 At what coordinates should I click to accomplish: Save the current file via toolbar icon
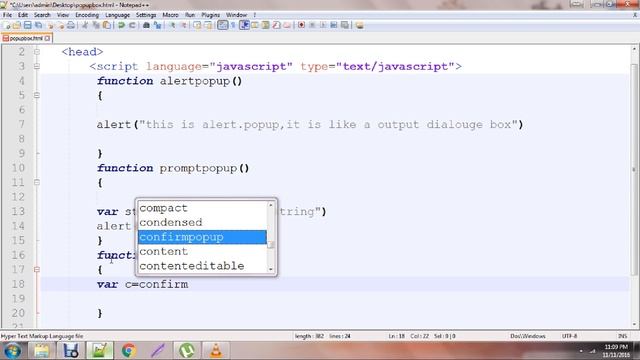(x=27, y=25)
